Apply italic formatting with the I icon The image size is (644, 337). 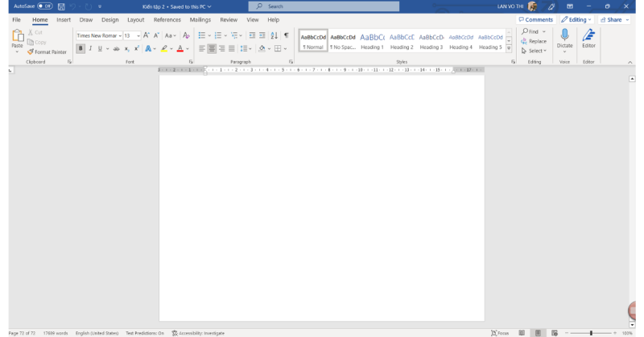90,48
